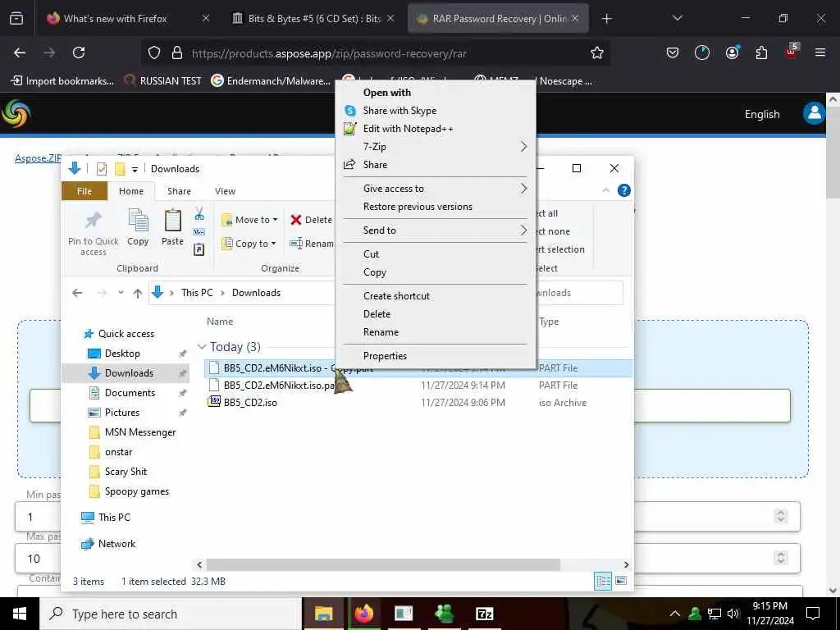Image resolution: width=840 pixels, height=630 pixels.
Task: Reload the page in Firefox
Action: (x=79, y=52)
